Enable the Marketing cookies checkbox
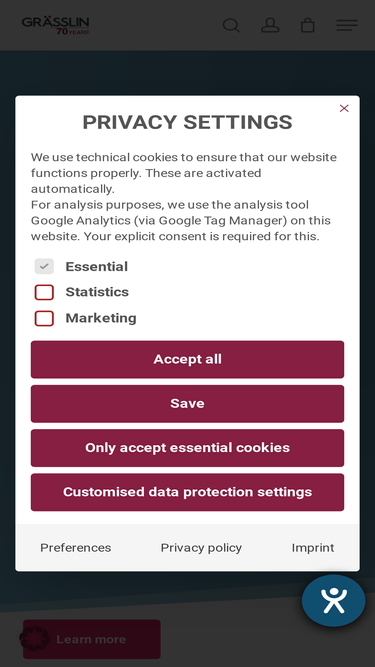This screenshot has height=667, width=375. (x=44, y=318)
